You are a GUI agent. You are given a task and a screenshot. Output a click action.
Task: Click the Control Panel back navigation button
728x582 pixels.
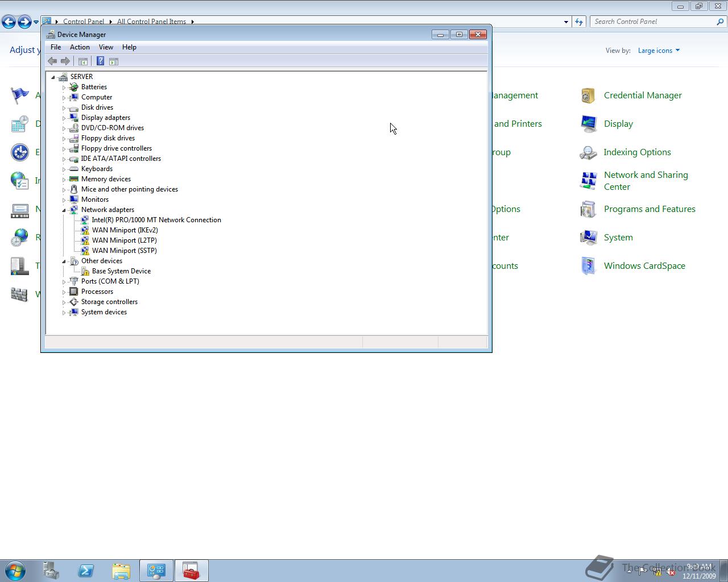tap(9, 22)
